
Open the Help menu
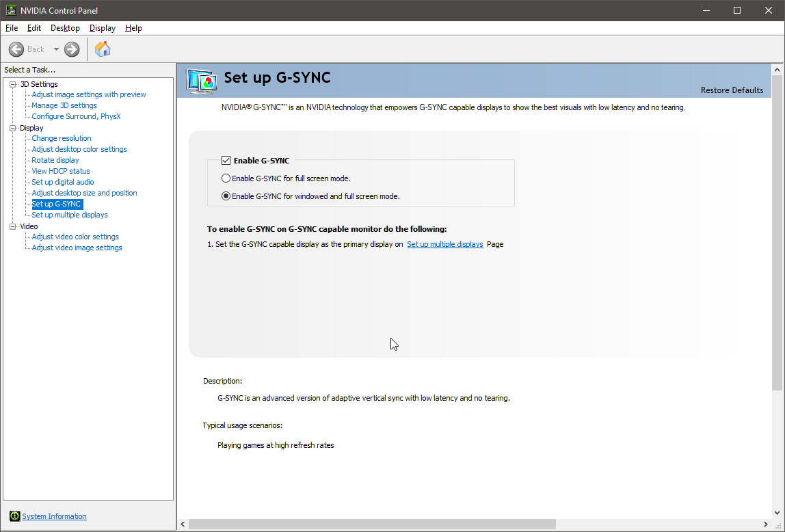pos(133,28)
